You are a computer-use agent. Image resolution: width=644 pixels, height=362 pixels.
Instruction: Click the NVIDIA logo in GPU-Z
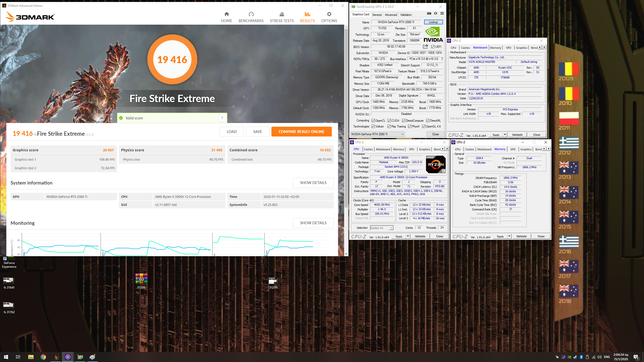click(433, 35)
